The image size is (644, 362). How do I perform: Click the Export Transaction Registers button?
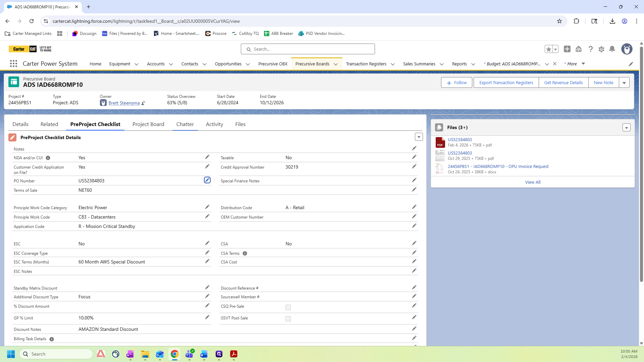[506, 83]
